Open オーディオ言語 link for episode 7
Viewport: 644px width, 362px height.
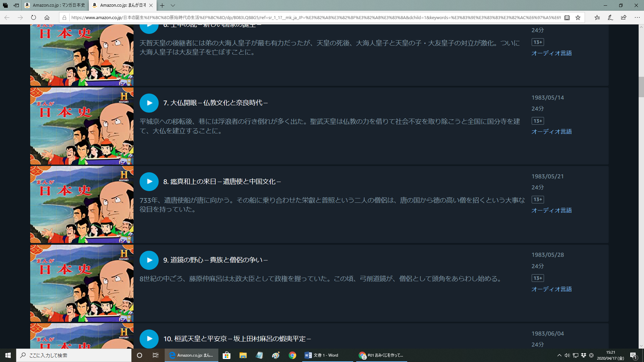coord(551,132)
